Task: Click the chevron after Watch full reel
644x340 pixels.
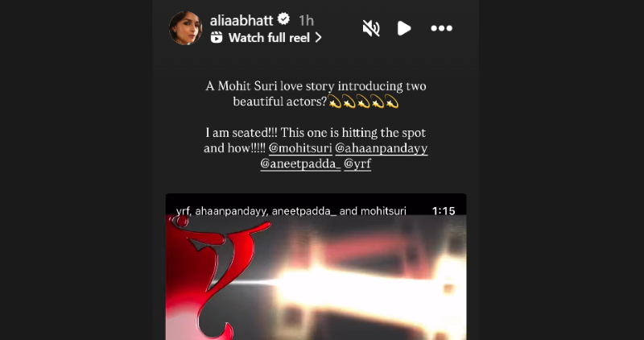Action: pyautogui.click(x=318, y=38)
